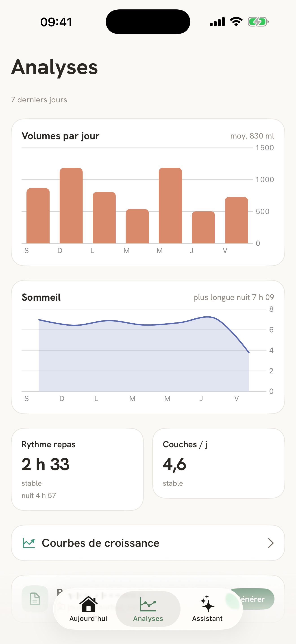Open the Courbes de croissance row
The width and height of the screenshot is (296, 644).
(x=148, y=543)
